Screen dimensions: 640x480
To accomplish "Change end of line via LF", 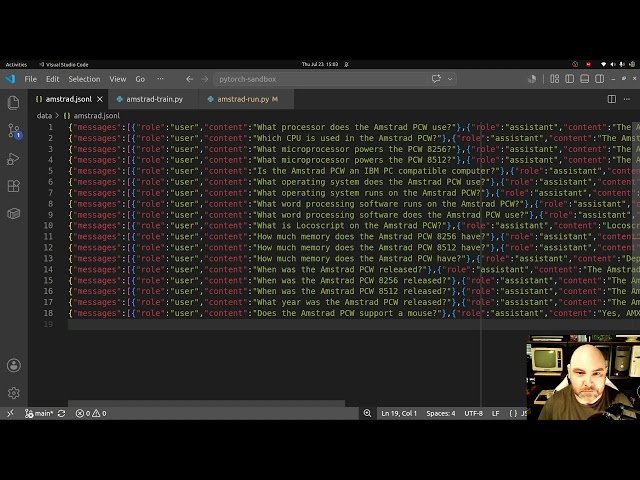I will [496, 413].
